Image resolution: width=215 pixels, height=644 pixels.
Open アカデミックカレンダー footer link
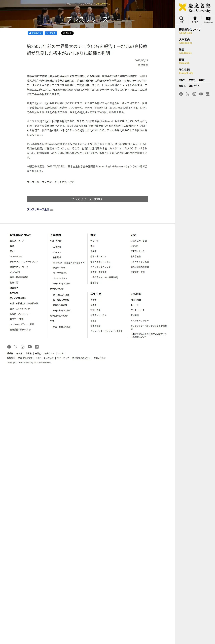tap(101, 267)
